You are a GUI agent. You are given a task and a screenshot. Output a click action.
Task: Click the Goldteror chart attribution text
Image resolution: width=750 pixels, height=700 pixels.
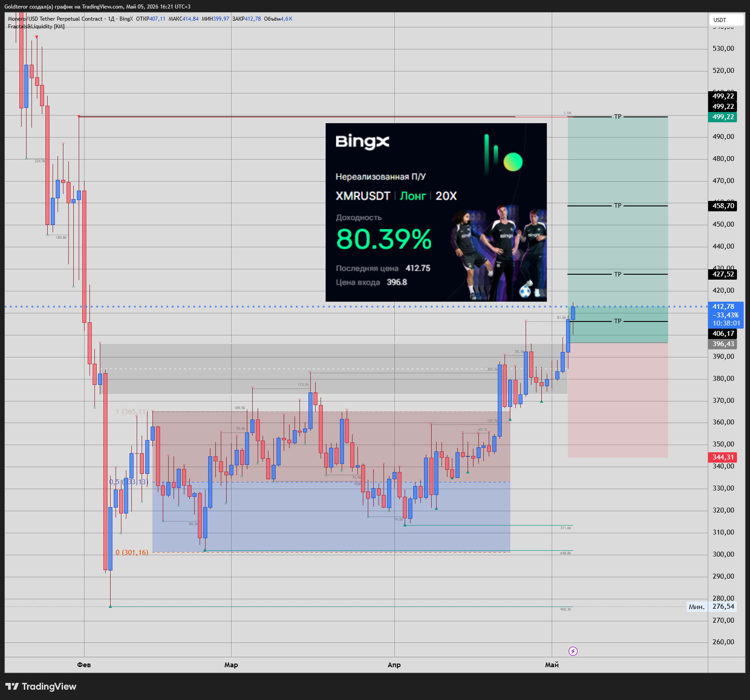click(97, 7)
